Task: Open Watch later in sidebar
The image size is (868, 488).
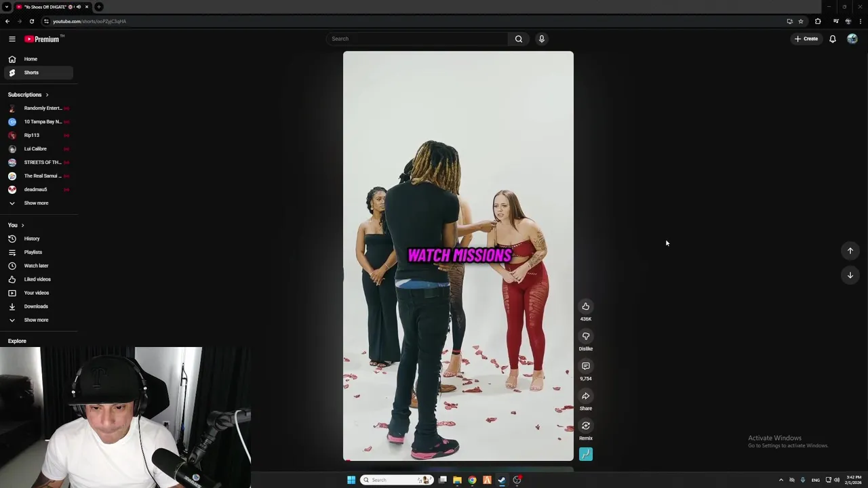Action: pos(39,266)
